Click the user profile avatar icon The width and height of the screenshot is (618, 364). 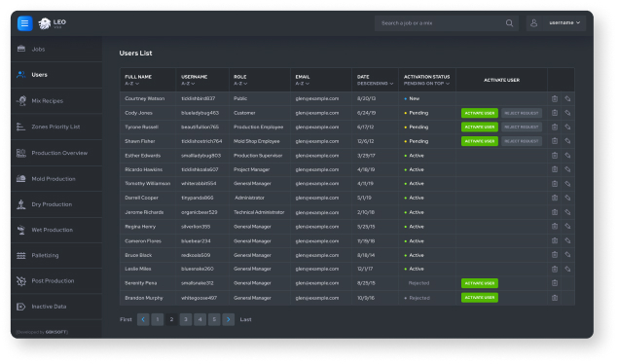[x=533, y=23]
